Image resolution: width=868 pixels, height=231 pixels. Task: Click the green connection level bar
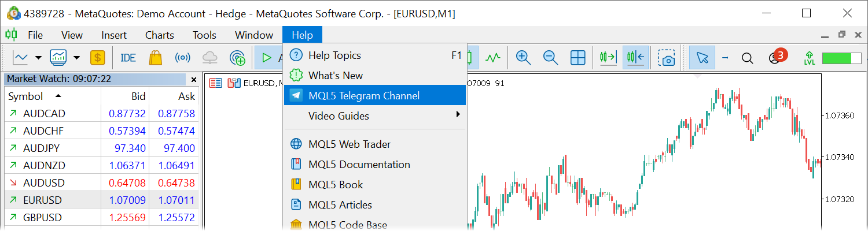[x=841, y=58]
